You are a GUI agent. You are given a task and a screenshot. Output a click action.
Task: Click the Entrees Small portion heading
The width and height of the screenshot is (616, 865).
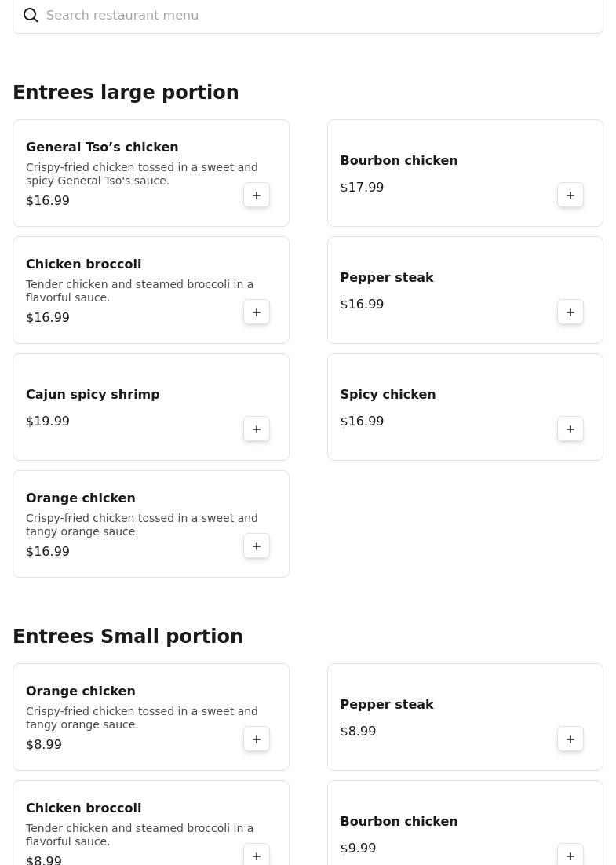tap(128, 637)
